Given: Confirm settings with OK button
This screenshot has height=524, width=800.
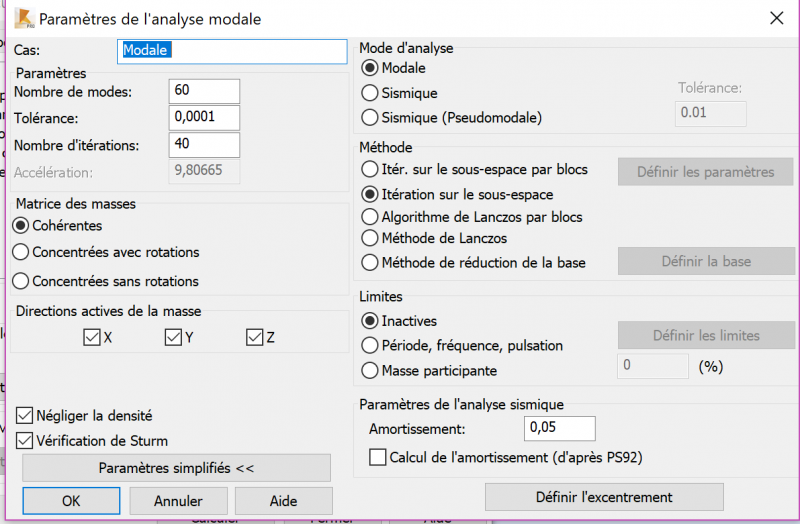Looking at the screenshot, I should coord(71,501).
